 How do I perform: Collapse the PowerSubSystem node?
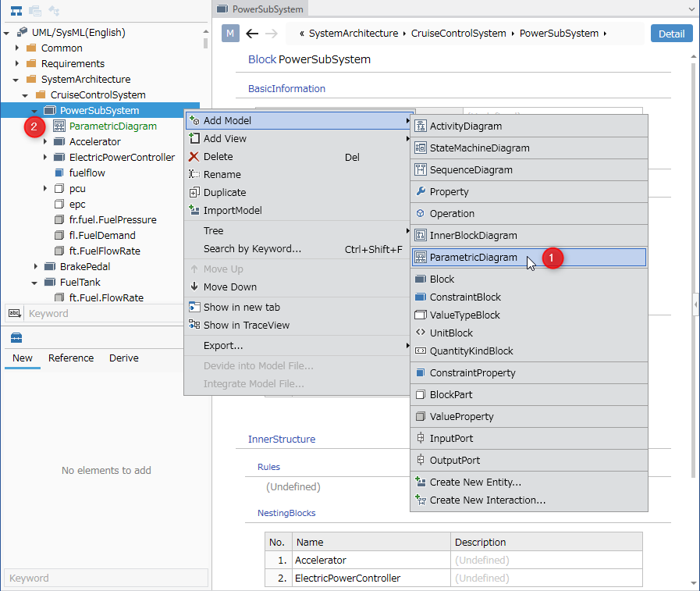tap(34, 111)
